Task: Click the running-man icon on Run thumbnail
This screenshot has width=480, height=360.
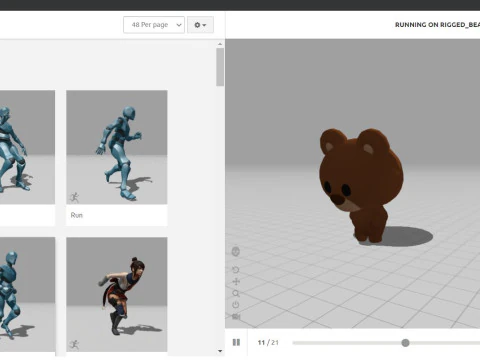Action: tap(74, 197)
